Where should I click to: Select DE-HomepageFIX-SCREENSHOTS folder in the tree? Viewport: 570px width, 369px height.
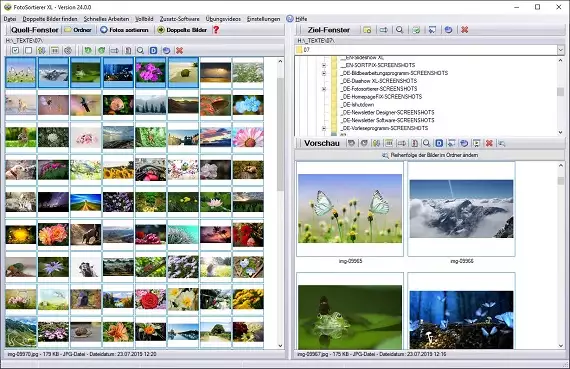(x=381, y=97)
